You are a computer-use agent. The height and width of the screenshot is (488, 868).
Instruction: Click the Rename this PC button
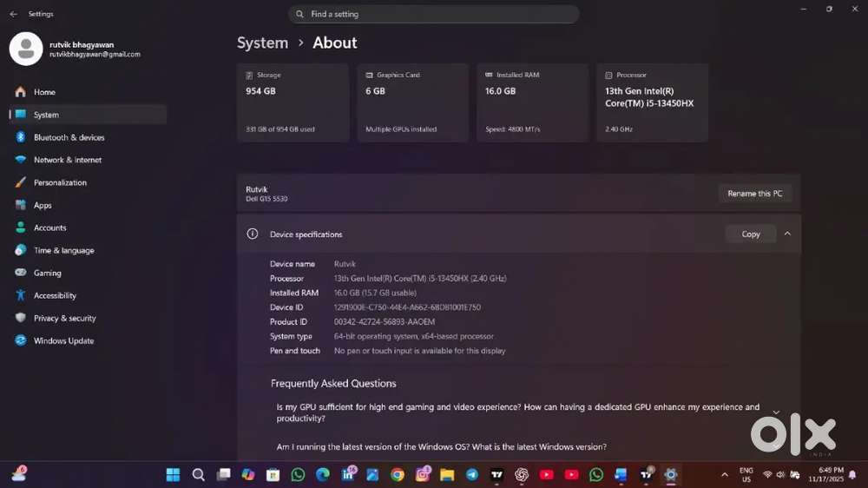tap(754, 194)
